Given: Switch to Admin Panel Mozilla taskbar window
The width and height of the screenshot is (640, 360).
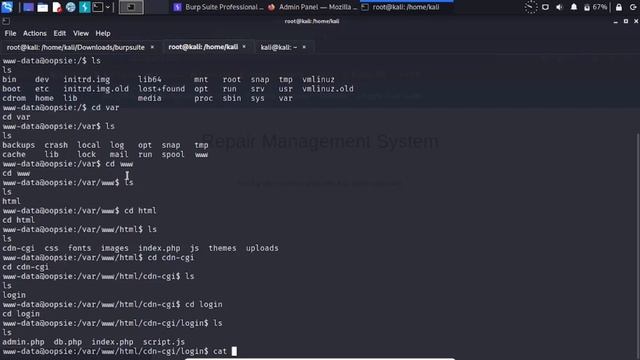Looking at the screenshot, I should pos(312,7).
